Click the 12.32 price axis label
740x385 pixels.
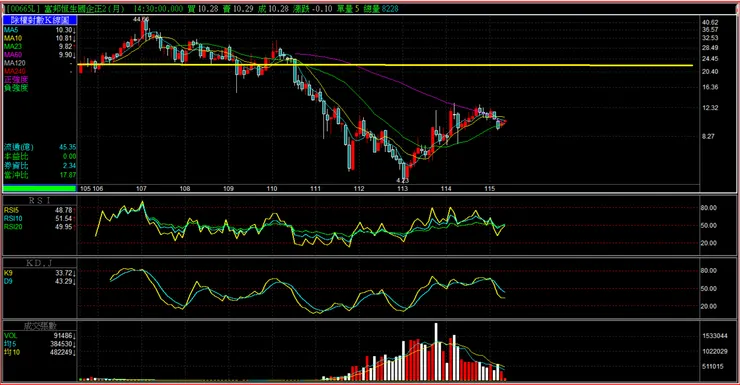pyautogui.click(x=710, y=108)
